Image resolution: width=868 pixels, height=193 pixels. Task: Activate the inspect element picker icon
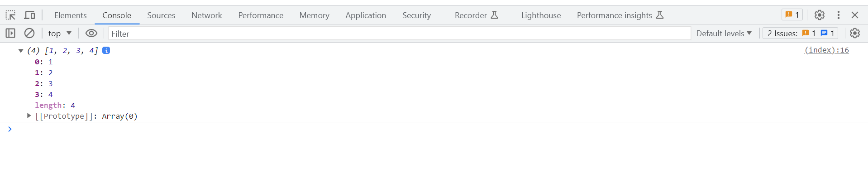coord(10,15)
